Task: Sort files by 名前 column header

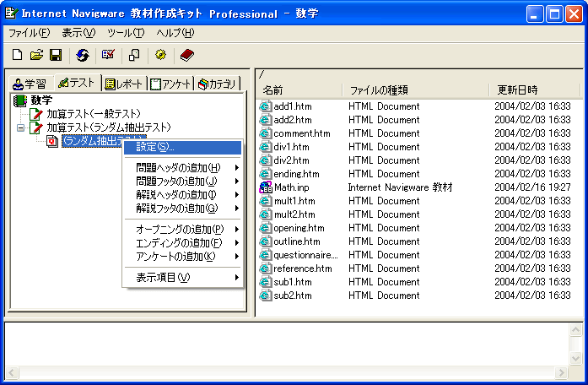Action: [272, 89]
